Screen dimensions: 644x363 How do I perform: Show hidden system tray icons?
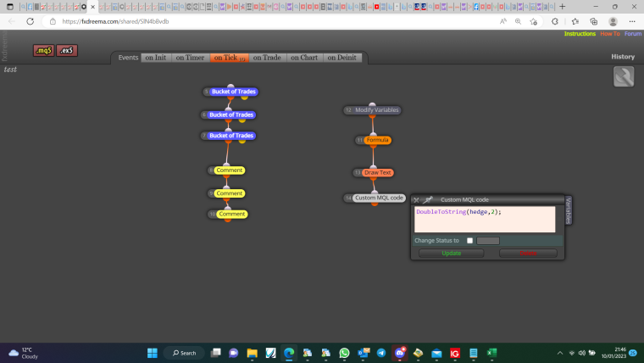(x=560, y=353)
